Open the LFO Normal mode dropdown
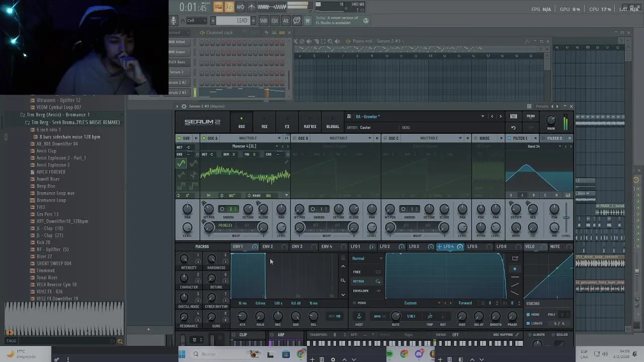Viewport: 644px width, 362px height. pos(367,258)
